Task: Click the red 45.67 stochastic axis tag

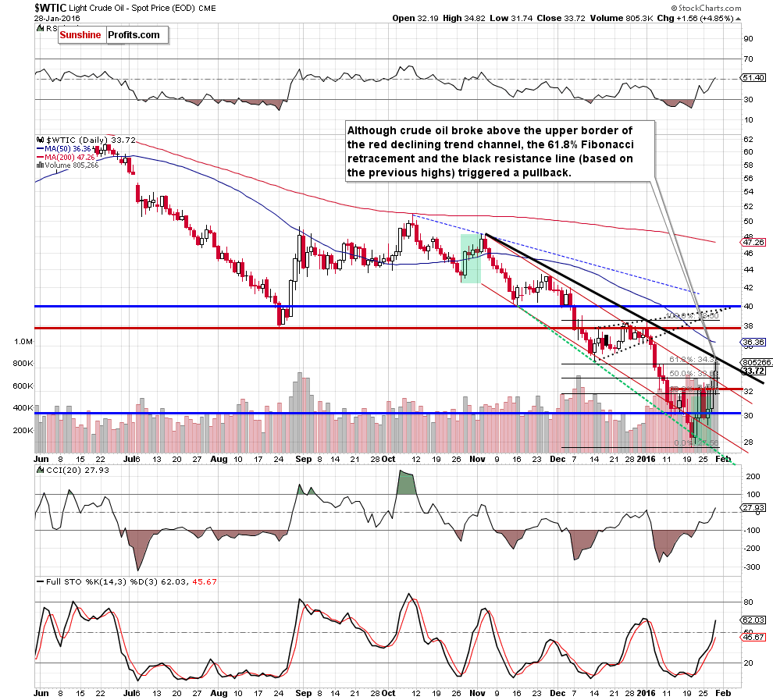Action: pos(753,637)
